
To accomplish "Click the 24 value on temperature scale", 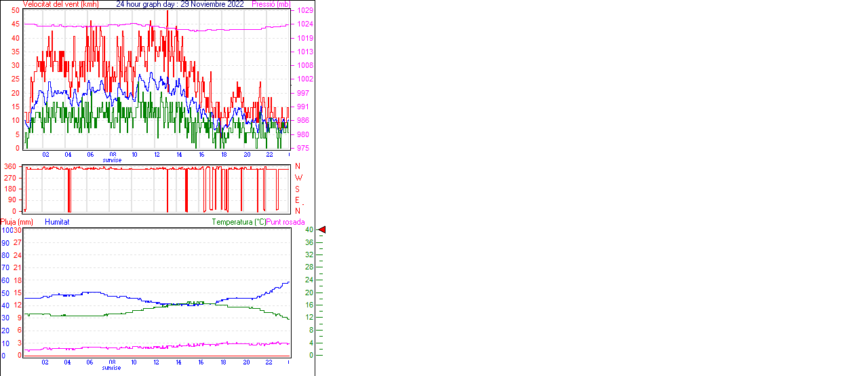I will click(309, 280).
